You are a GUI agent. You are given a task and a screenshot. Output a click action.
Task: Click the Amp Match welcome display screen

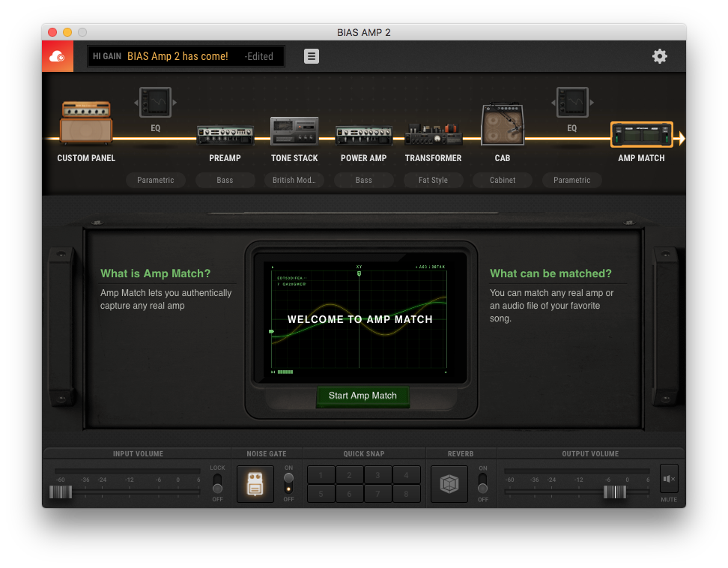tap(359, 318)
